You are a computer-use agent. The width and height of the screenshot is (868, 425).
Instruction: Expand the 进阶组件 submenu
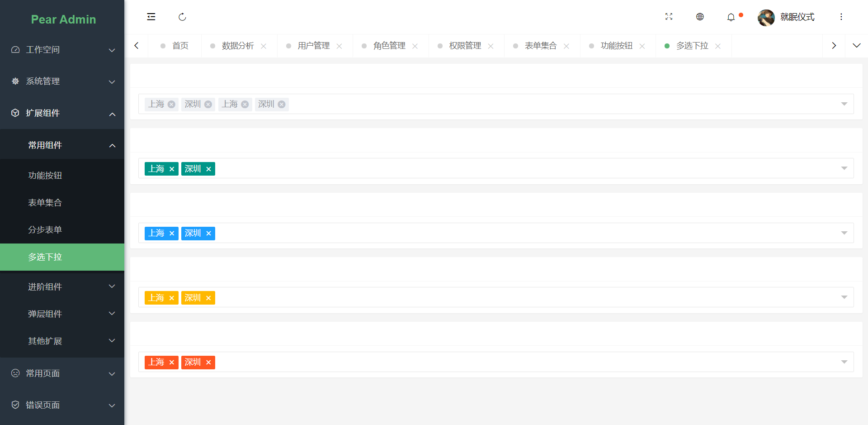[x=62, y=287]
